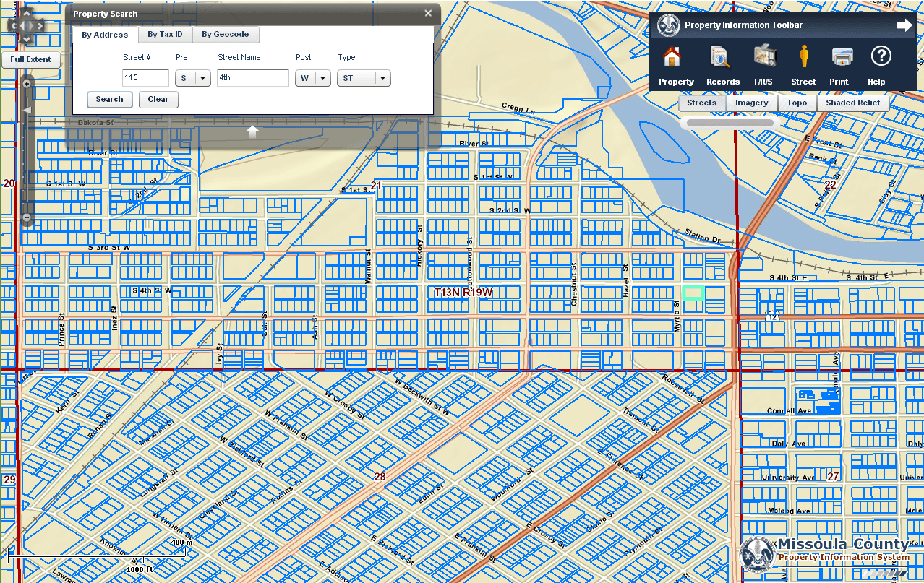Pan the map down with navigation arrow
Image resolution: width=924 pixels, height=583 pixels.
coord(26,39)
